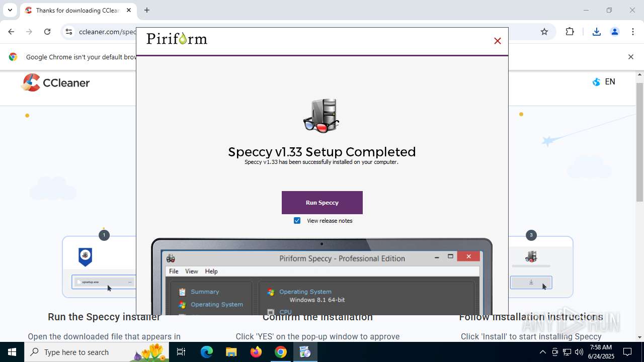
Task: Click the Piriform logo in installer header
Action: tap(177, 39)
